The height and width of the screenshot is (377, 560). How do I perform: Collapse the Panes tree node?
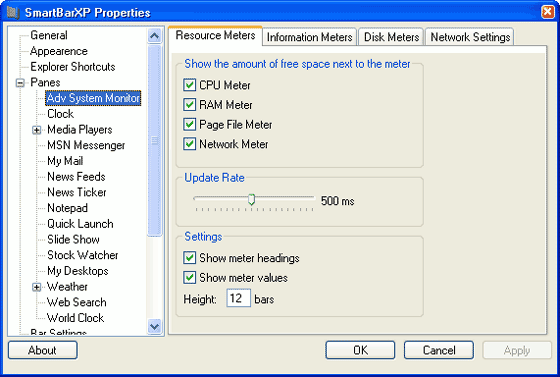tap(20, 83)
